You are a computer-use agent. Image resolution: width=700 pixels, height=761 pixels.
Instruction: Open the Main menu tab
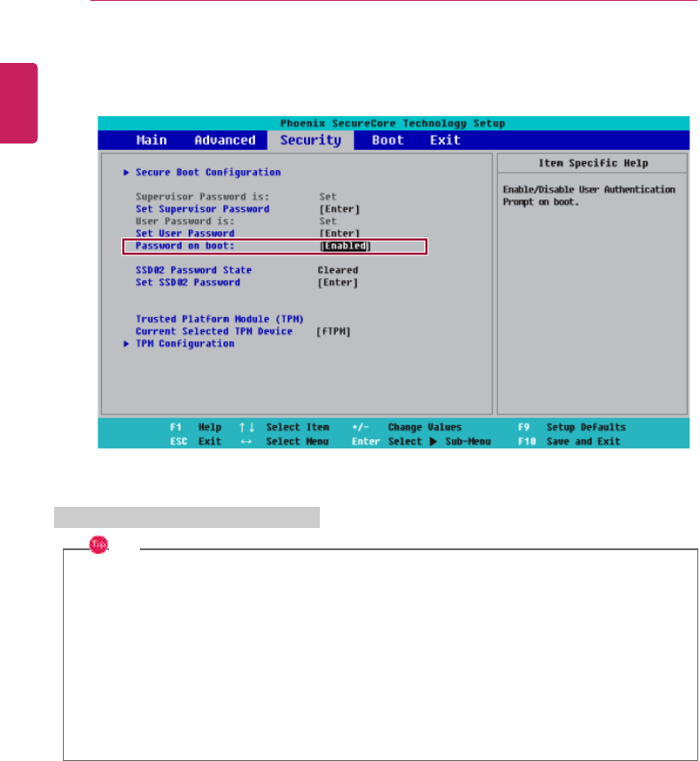click(x=152, y=140)
